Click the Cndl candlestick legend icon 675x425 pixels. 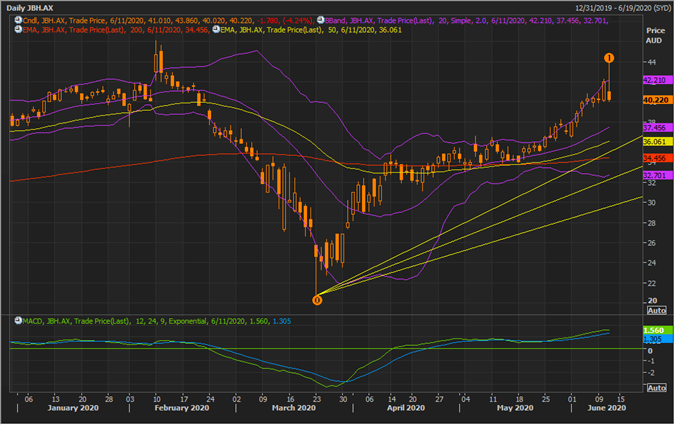point(18,20)
